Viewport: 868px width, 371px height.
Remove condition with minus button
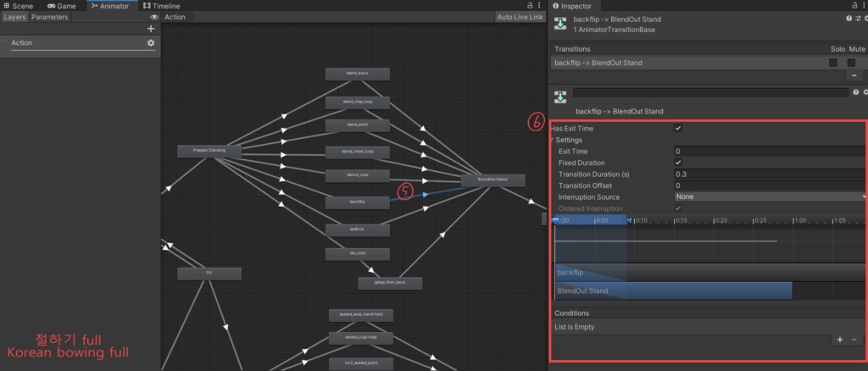click(x=854, y=340)
